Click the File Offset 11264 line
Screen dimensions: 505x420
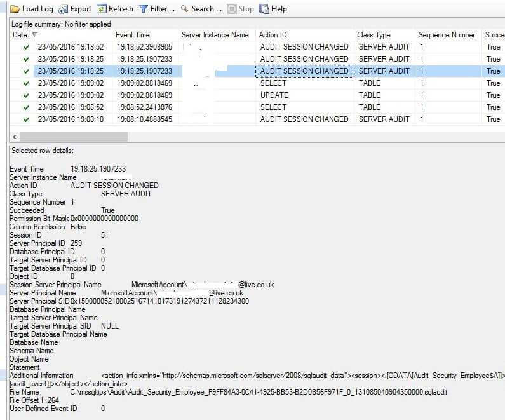34,400
